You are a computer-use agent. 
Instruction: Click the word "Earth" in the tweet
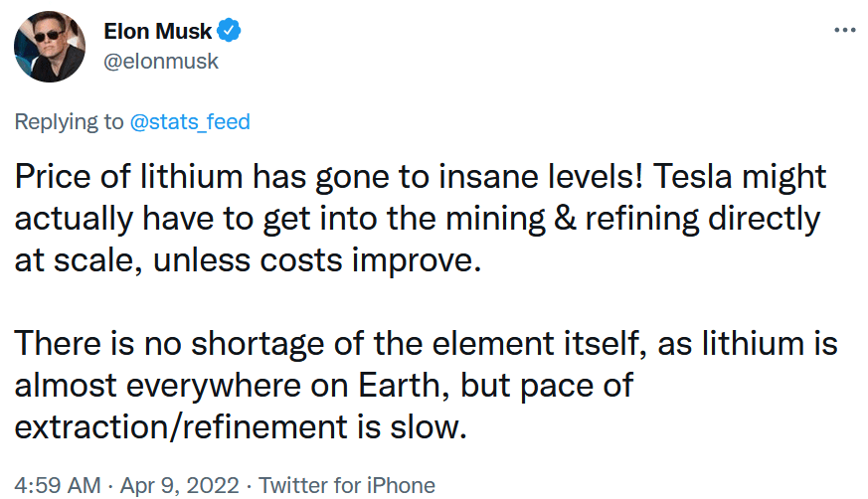(x=399, y=385)
